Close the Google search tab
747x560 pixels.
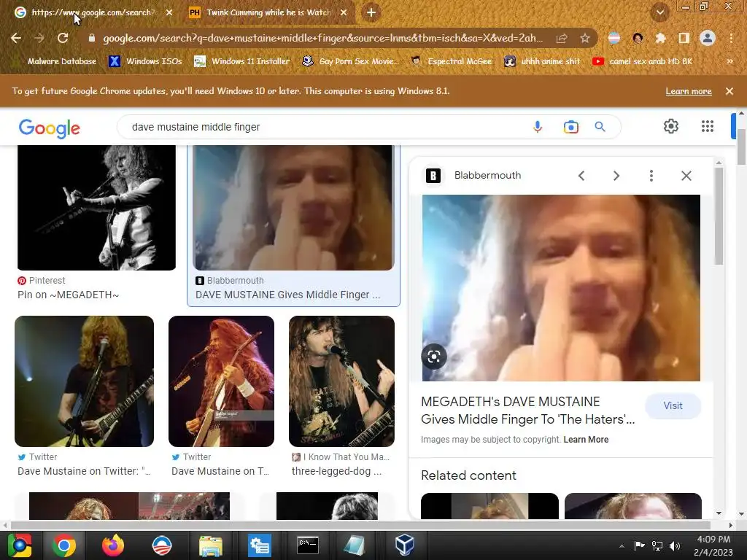[x=169, y=12]
